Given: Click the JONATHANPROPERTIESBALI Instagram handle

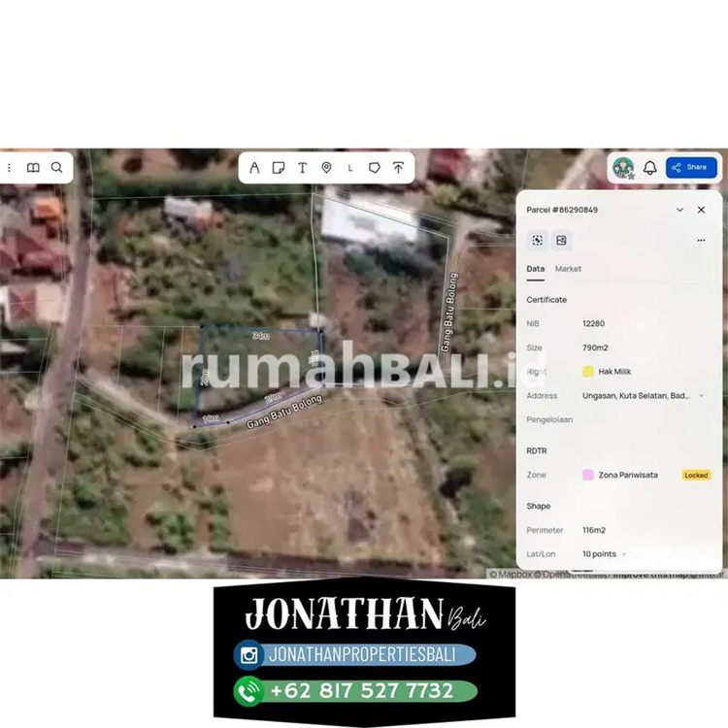Looking at the screenshot, I should pyautogui.click(x=362, y=654).
